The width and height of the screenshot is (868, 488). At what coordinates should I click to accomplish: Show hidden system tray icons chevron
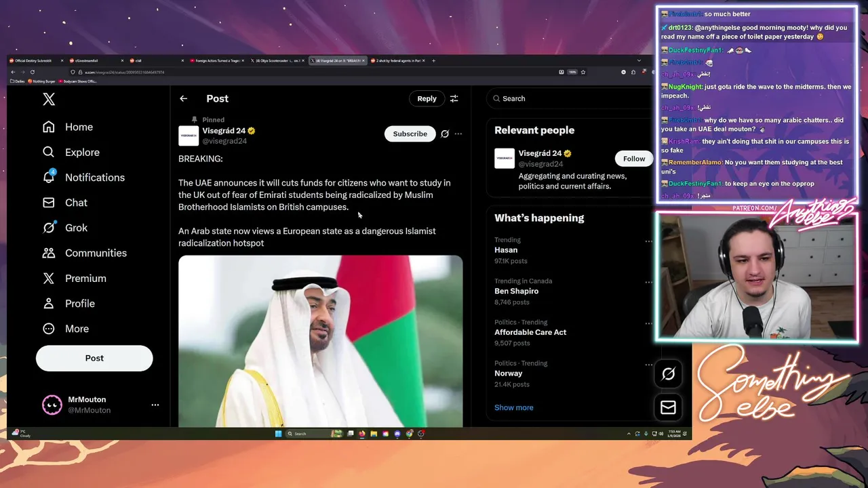[x=629, y=434]
